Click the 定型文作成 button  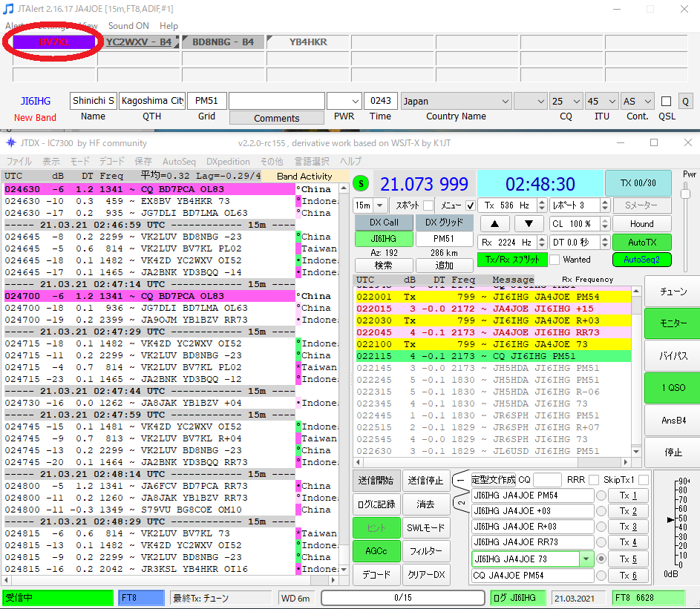[x=494, y=480]
